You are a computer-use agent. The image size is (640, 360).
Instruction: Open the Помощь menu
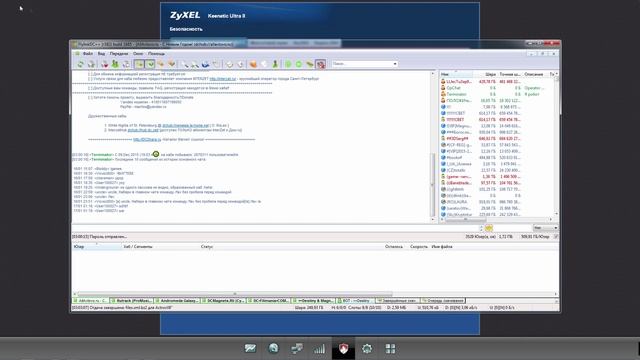pos(156,53)
